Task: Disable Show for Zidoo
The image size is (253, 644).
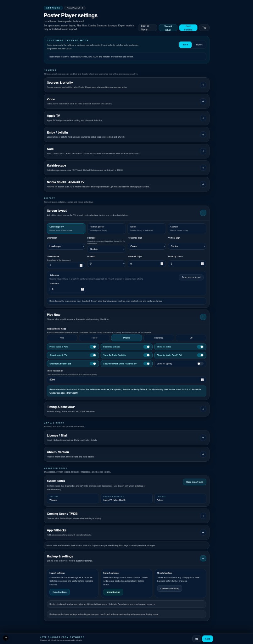Action: point(200,347)
